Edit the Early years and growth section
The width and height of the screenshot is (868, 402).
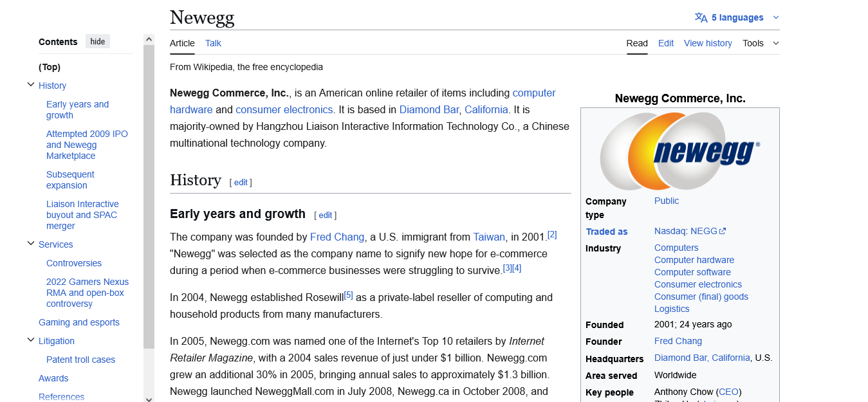(x=326, y=215)
